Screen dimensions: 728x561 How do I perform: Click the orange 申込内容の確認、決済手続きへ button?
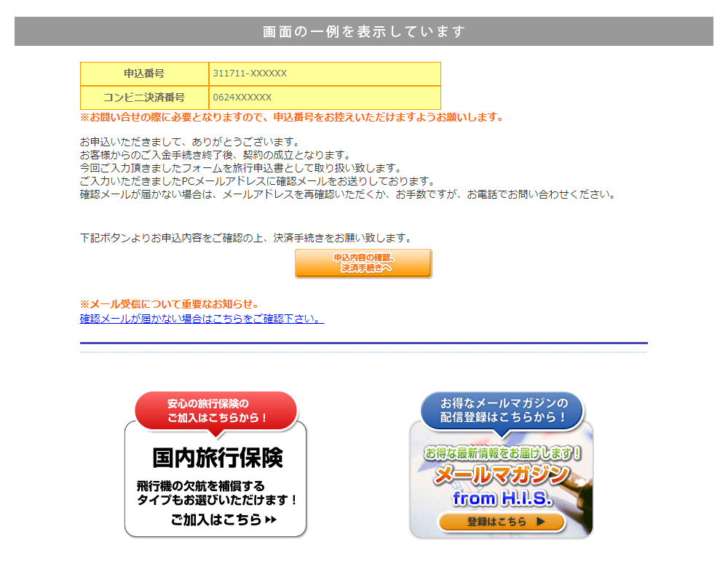pyautogui.click(x=363, y=263)
